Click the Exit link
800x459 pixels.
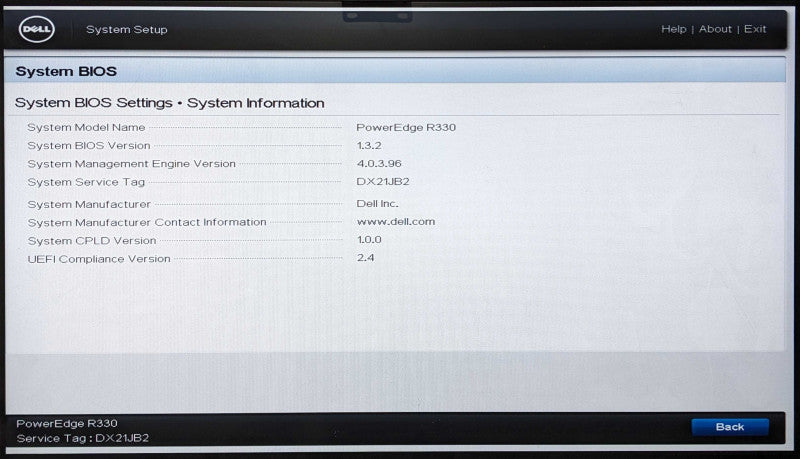point(755,29)
